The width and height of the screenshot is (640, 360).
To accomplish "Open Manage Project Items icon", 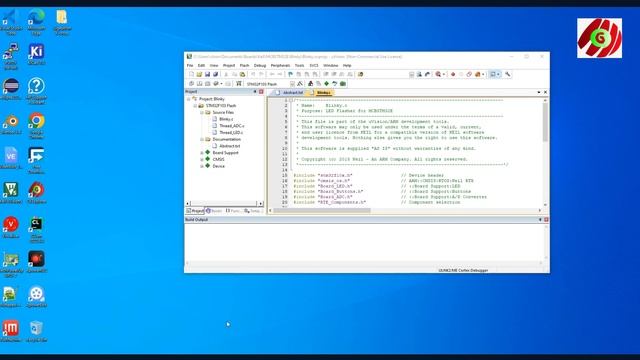I will (311, 84).
